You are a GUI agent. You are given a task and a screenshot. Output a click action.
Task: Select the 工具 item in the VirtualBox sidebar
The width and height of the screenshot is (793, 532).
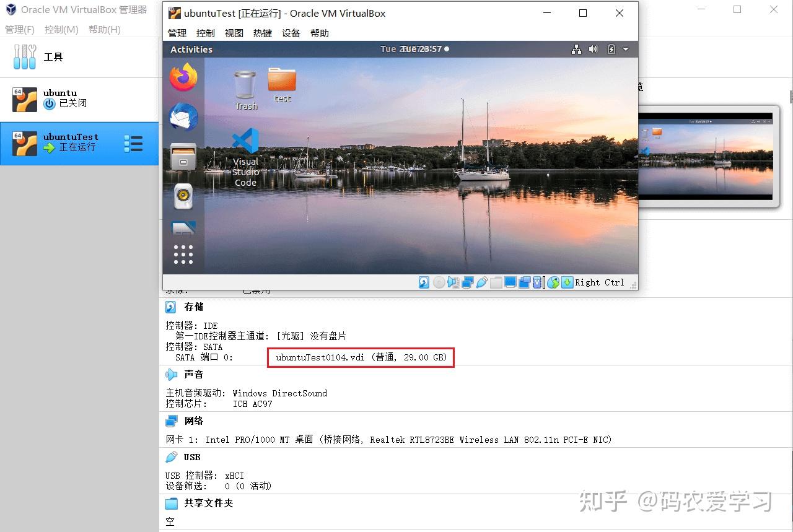[x=53, y=57]
